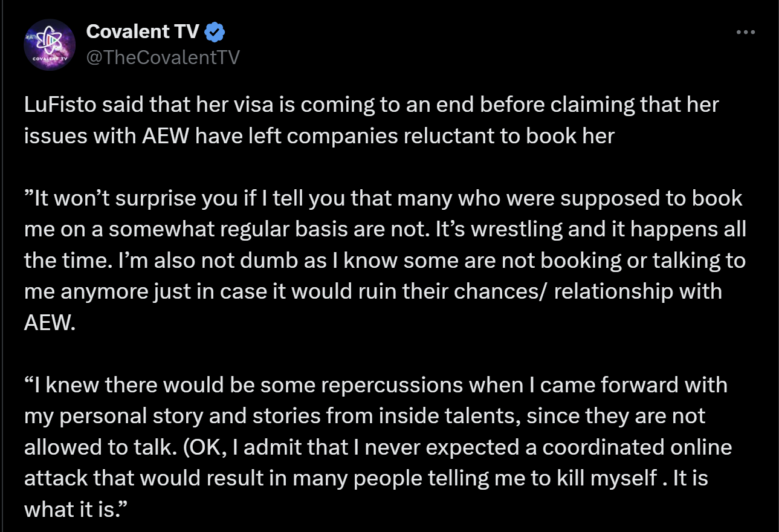The image size is (779, 532).
Task: Click the Covalent TV display name
Action: [142, 32]
